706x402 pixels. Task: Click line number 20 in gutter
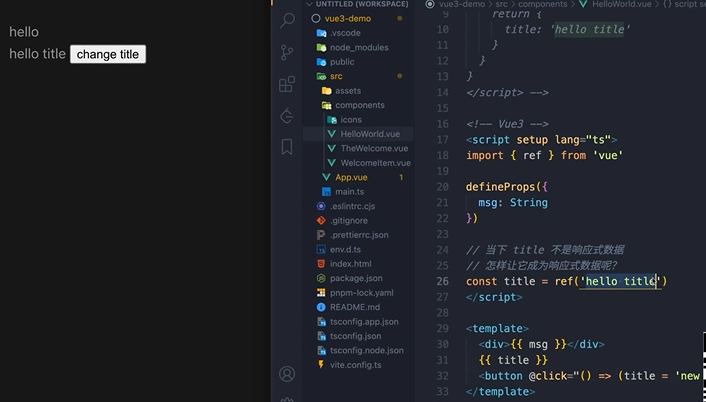point(443,186)
